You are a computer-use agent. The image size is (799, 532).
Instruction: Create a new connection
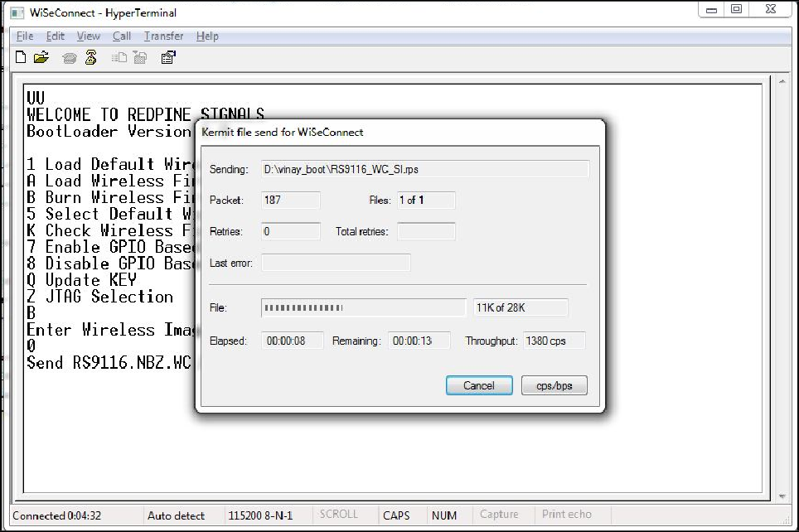click(21, 57)
